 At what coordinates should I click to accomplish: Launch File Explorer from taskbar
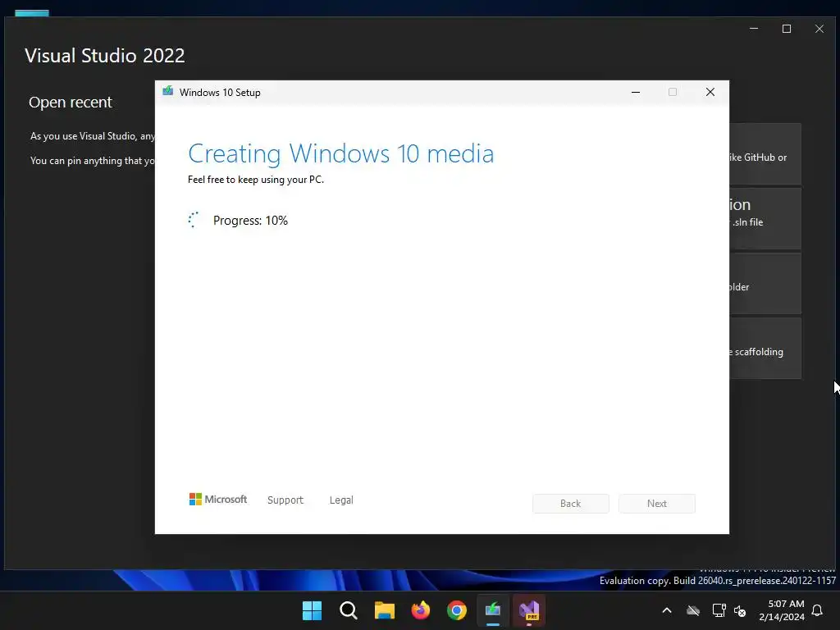click(385, 610)
